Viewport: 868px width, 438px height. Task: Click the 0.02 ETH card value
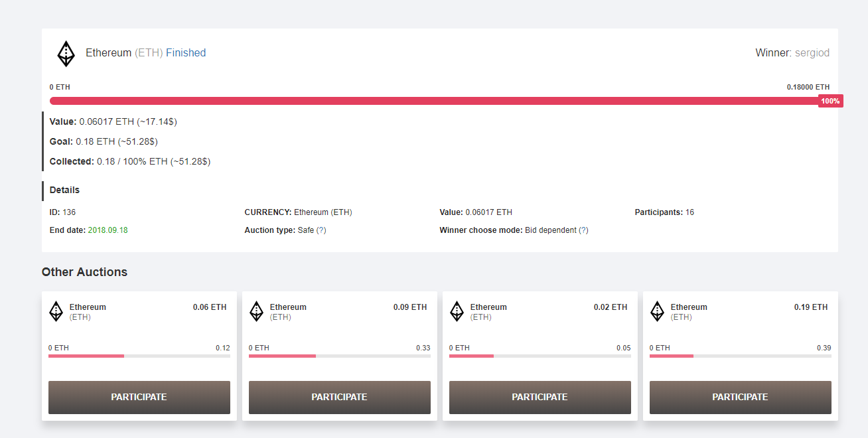pos(611,307)
